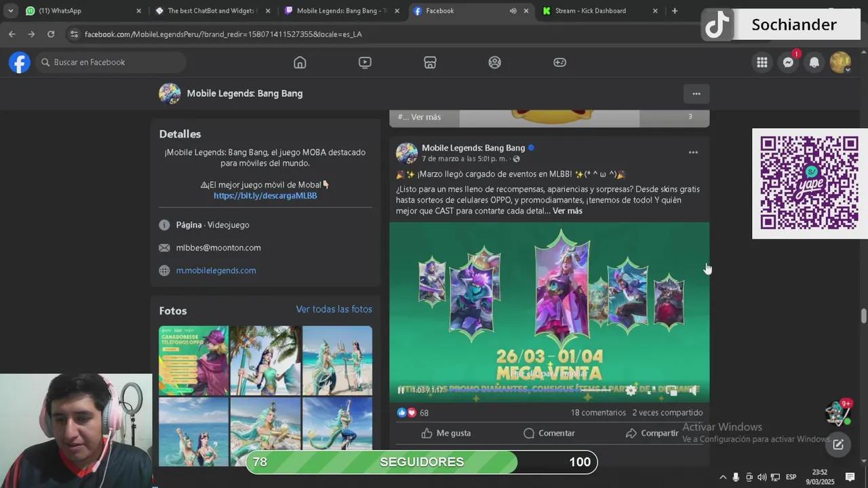Screen dimensions: 868x488
Task: Go back in the browser
Action: point(12,34)
